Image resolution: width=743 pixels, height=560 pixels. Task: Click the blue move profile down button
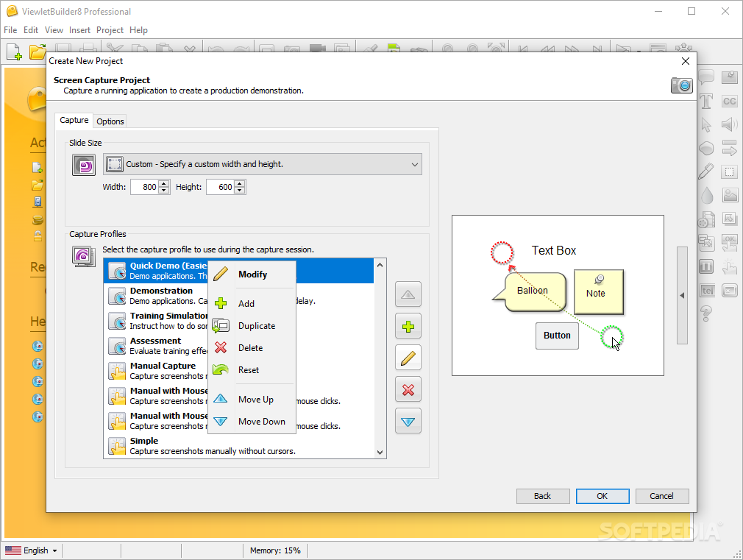tap(408, 422)
